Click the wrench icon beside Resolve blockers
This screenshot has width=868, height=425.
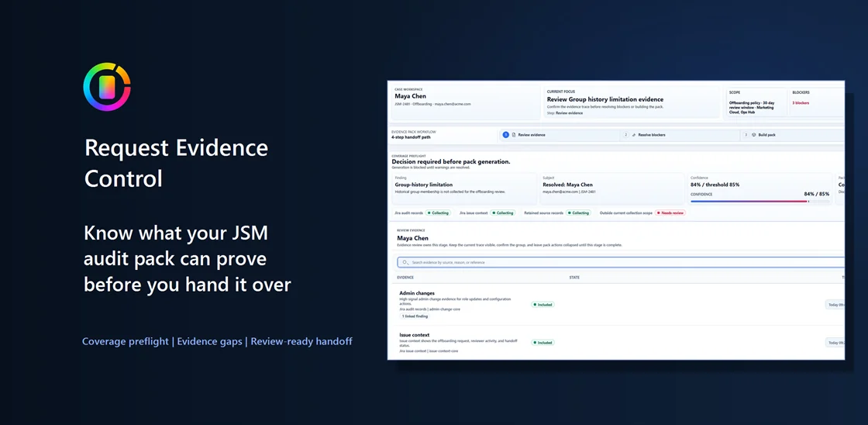click(x=634, y=135)
